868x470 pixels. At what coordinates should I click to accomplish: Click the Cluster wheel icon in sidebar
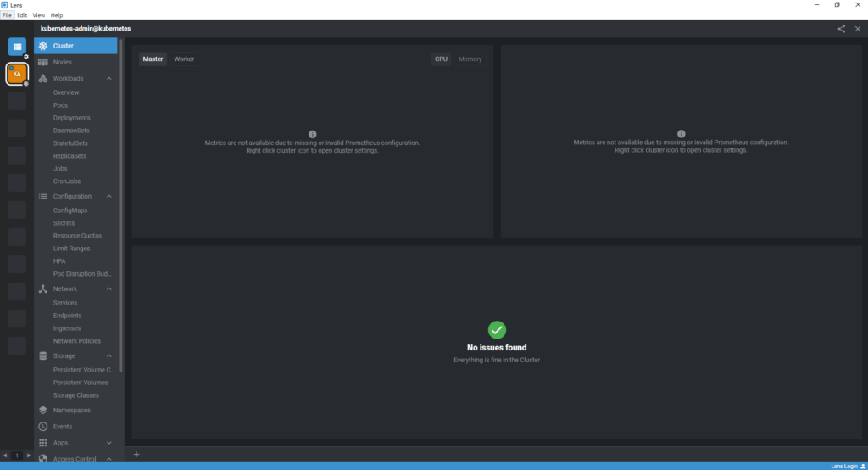(43, 46)
